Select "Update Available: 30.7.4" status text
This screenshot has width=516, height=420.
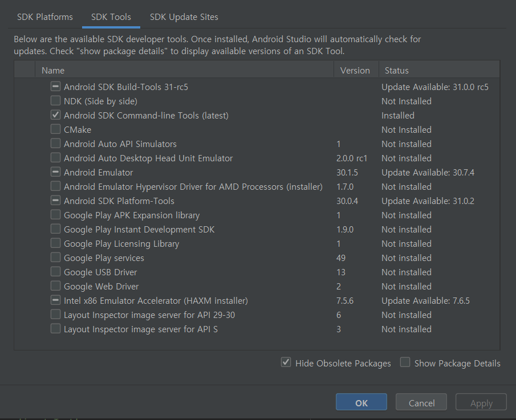point(428,173)
